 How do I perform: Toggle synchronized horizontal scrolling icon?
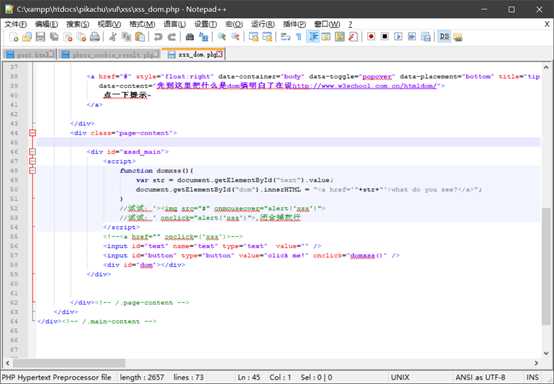[267, 37]
